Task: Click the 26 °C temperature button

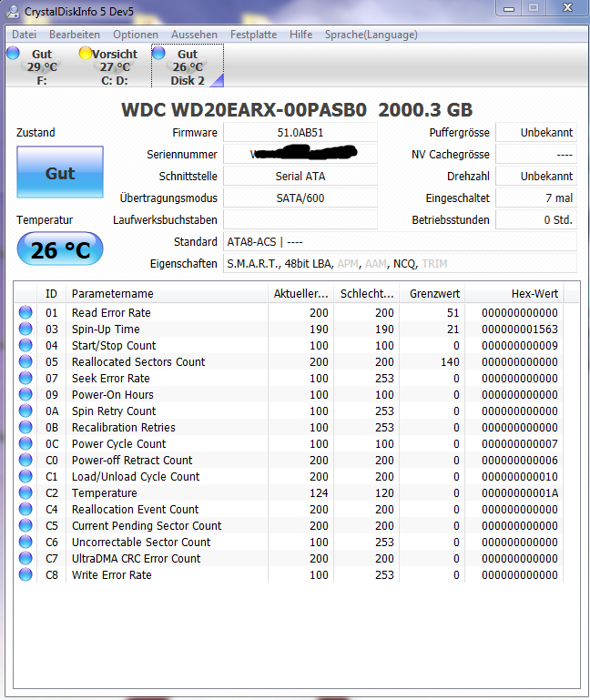Action: click(x=60, y=249)
